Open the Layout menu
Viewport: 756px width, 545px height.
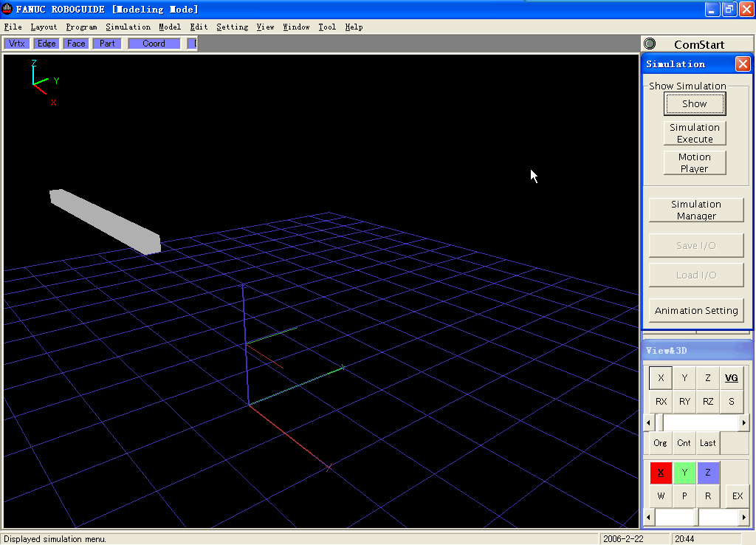point(44,27)
